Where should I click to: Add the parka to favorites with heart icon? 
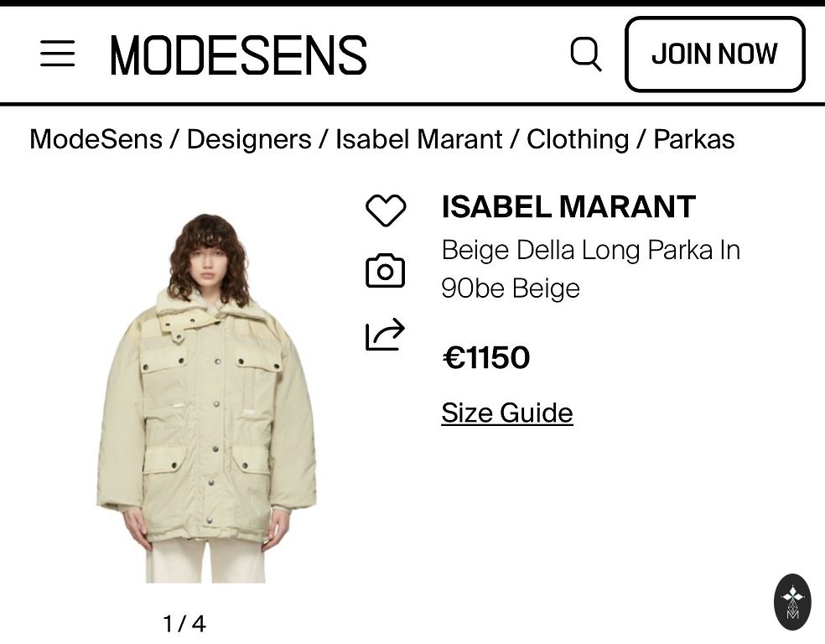tap(386, 210)
